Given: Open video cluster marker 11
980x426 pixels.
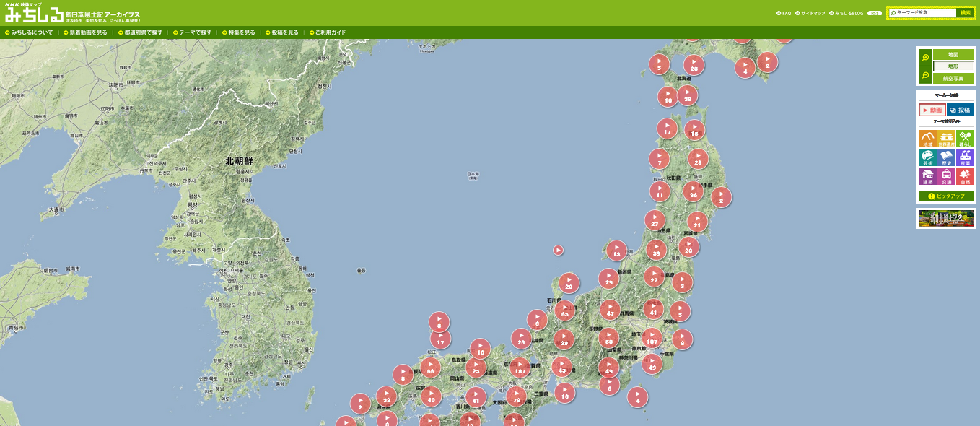Looking at the screenshot, I should click(x=660, y=192).
